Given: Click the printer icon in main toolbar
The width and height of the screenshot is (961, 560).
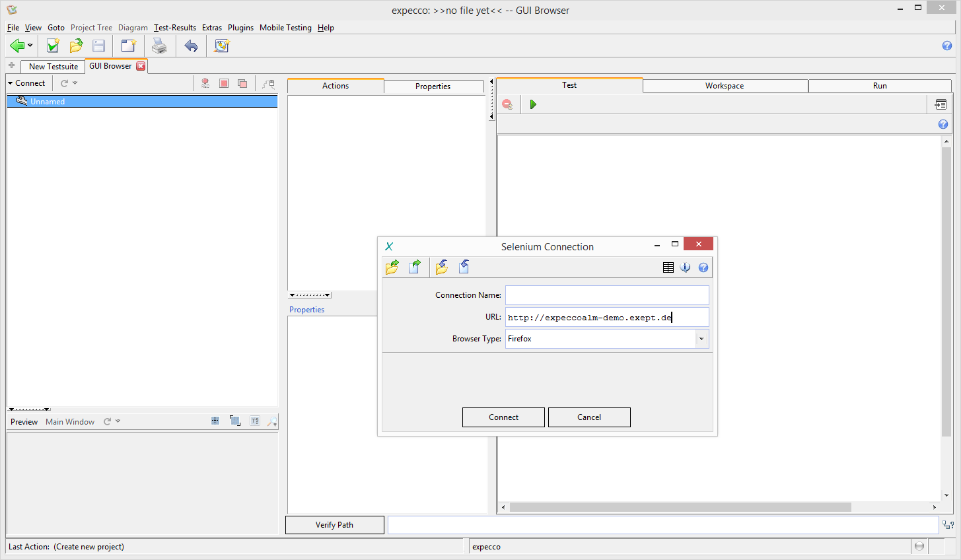Looking at the screenshot, I should click(159, 46).
